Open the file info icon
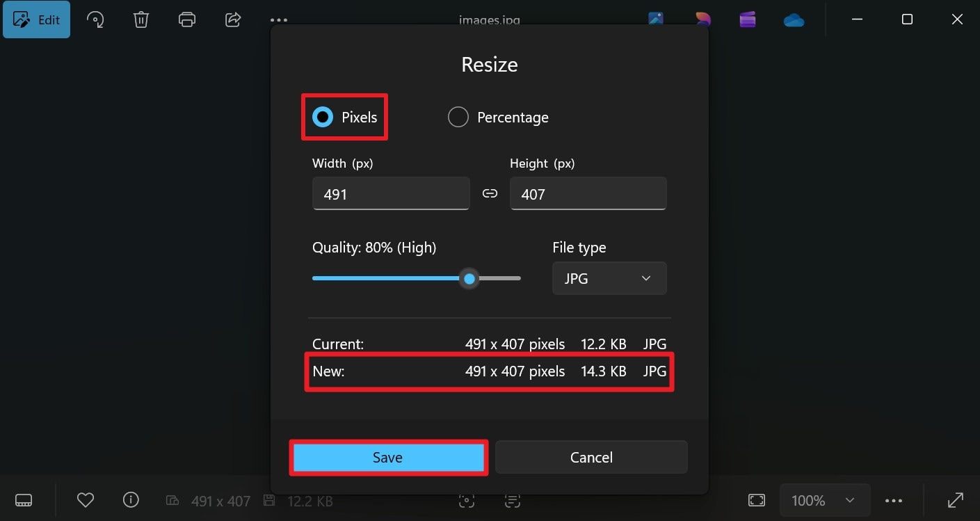The height and width of the screenshot is (521, 980). coord(131,500)
